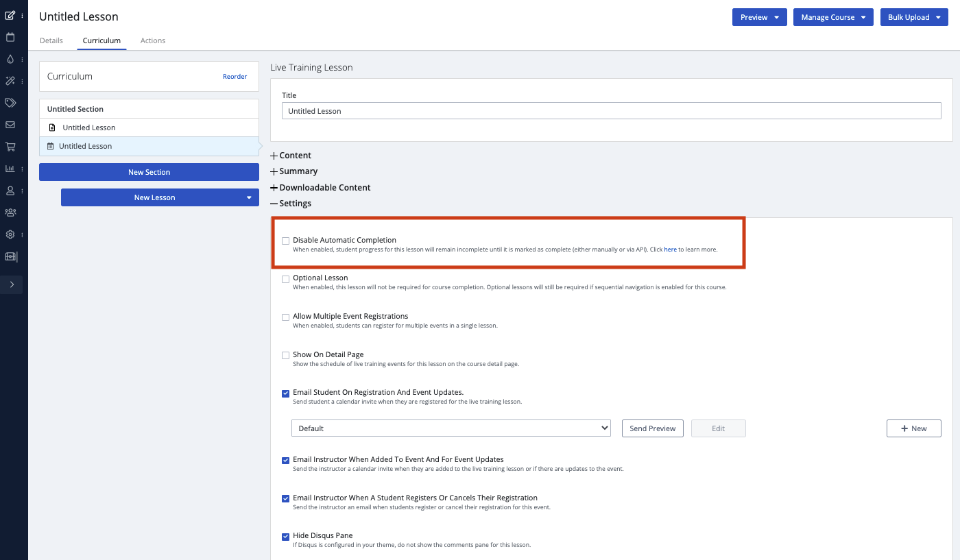This screenshot has height=560, width=960.
Task: Open the settings gear sidebar icon
Action: (x=10, y=234)
